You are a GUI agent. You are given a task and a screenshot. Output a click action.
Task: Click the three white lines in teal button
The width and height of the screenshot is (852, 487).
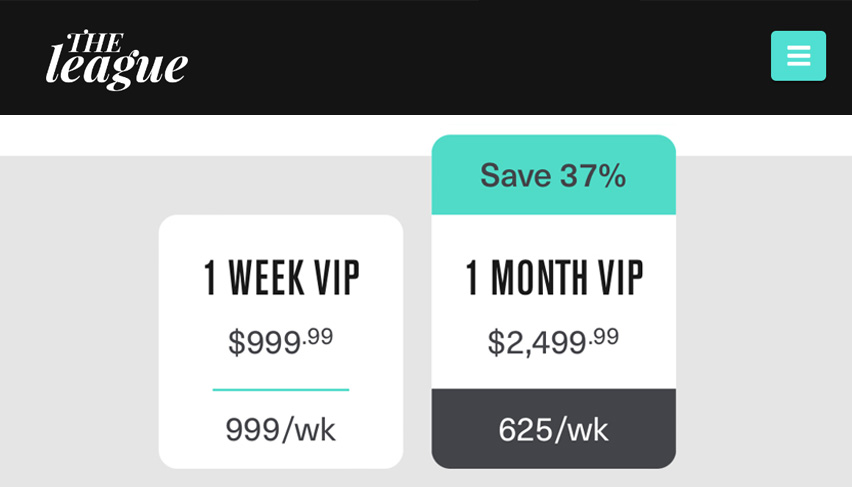point(799,56)
